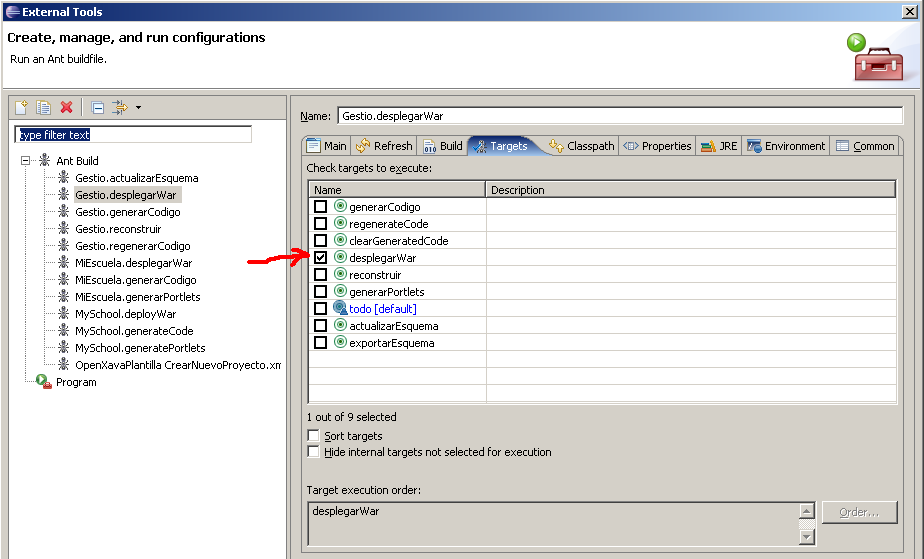Screen dimensions: 924x559
Task: Delete selected configuration with red X icon
Action: pos(67,107)
